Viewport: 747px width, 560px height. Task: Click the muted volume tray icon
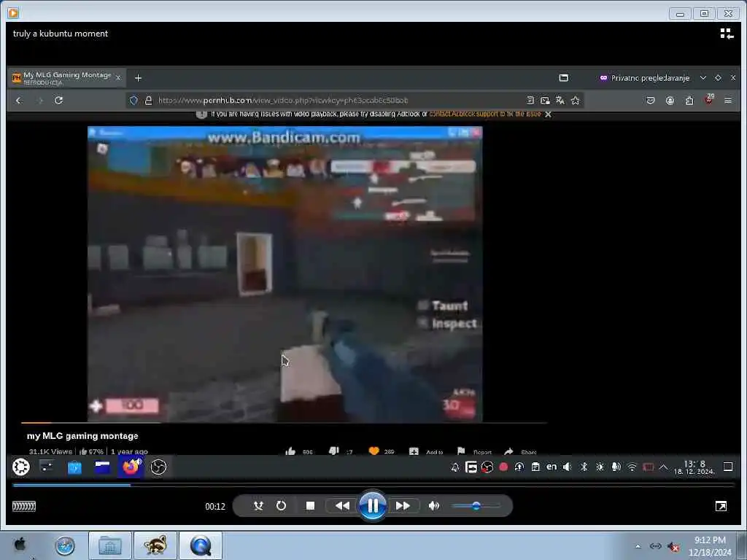click(673, 547)
